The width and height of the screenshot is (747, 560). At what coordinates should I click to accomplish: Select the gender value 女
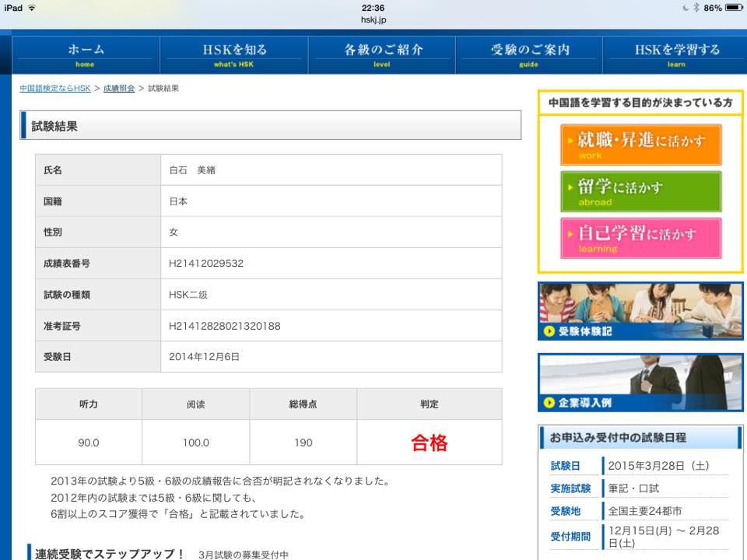pyautogui.click(x=174, y=233)
